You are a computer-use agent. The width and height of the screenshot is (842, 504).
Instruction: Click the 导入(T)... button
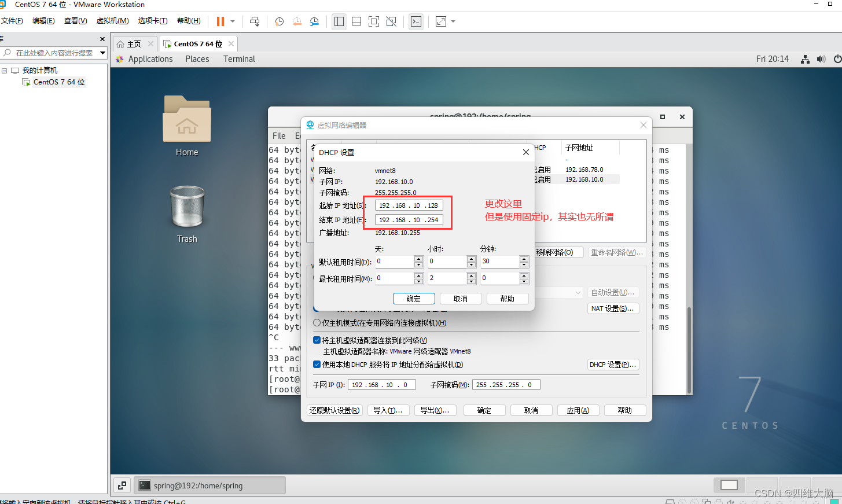(x=388, y=410)
